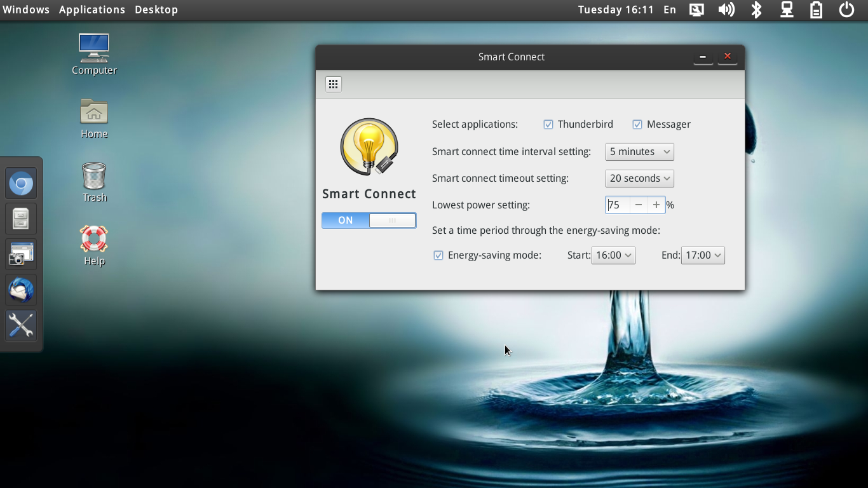Open the energy-saving Start time dropdown
868x488 pixels.
[x=613, y=255]
